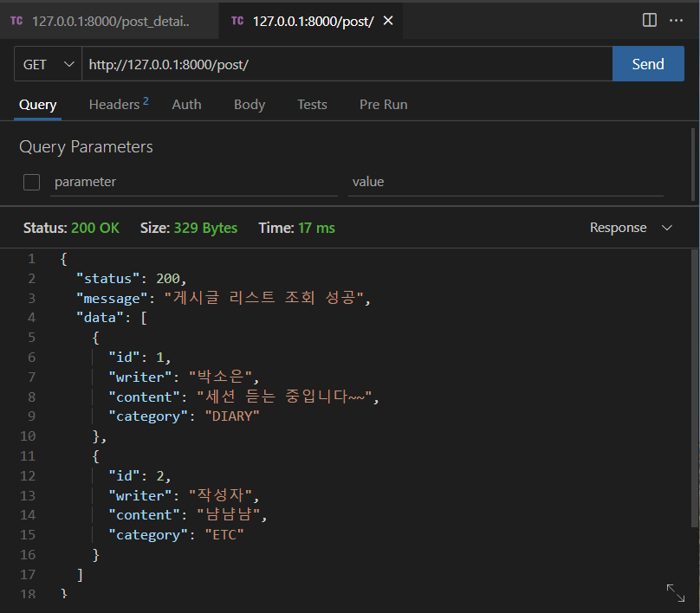Click the "status": 200 line
This screenshot has height=613, width=700.
pos(131,279)
